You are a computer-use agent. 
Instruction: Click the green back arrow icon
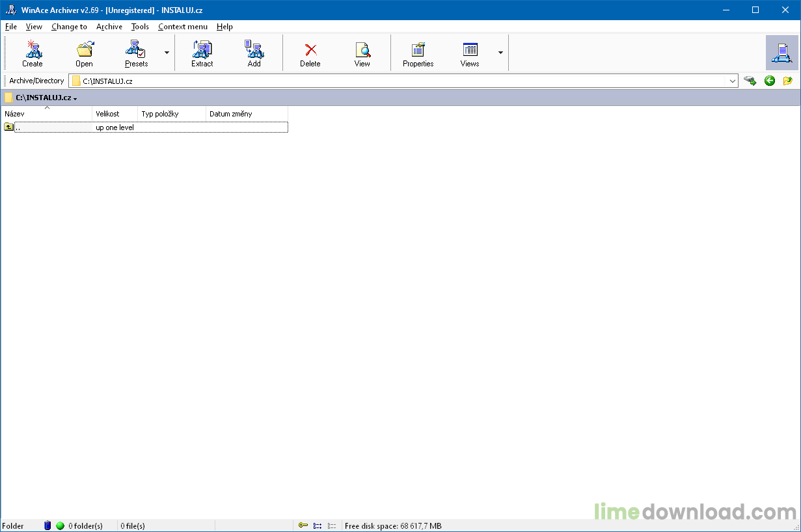[x=770, y=81]
